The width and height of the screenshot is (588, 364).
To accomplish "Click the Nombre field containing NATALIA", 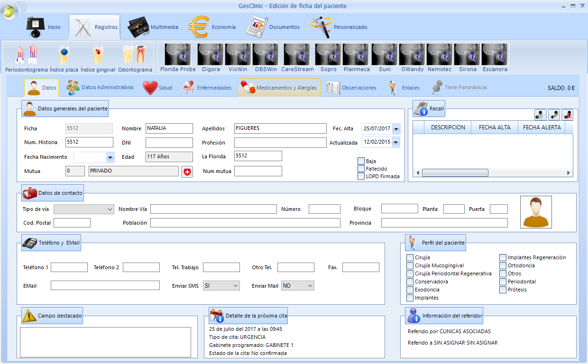I will click(169, 128).
